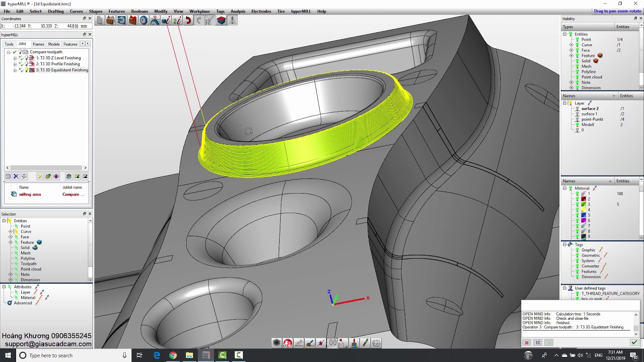
Task: Toggle lightbulb for 2: T3 3D Profile Finishing
Action: pyautogui.click(x=26, y=64)
